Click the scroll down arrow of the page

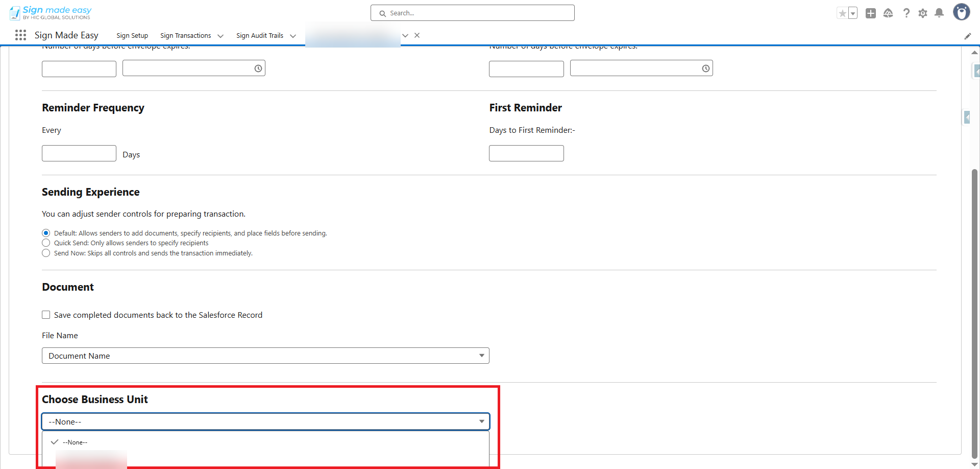[x=974, y=464]
